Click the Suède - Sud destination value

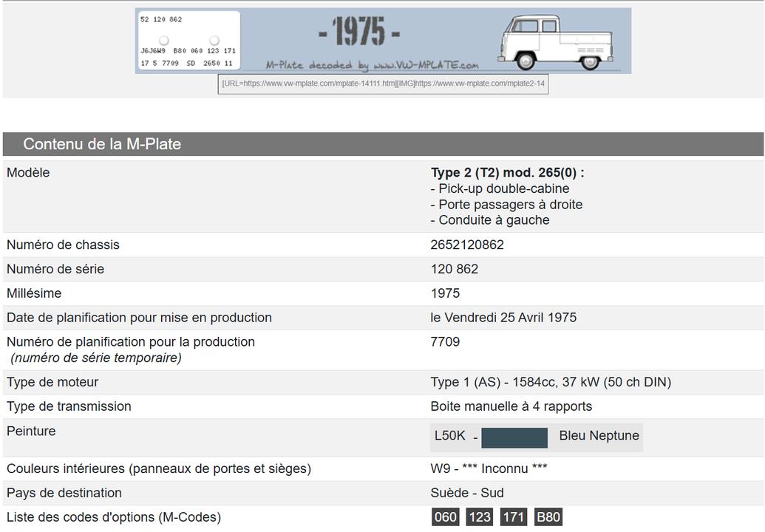[x=467, y=493]
